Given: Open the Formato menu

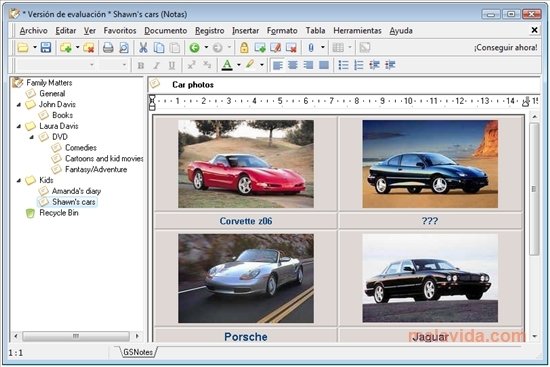Looking at the screenshot, I should (x=282, y=31).
